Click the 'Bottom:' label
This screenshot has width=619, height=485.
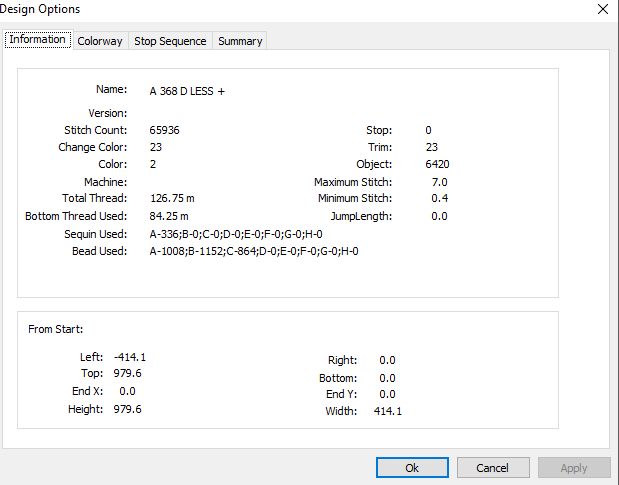tap(338, 378)
